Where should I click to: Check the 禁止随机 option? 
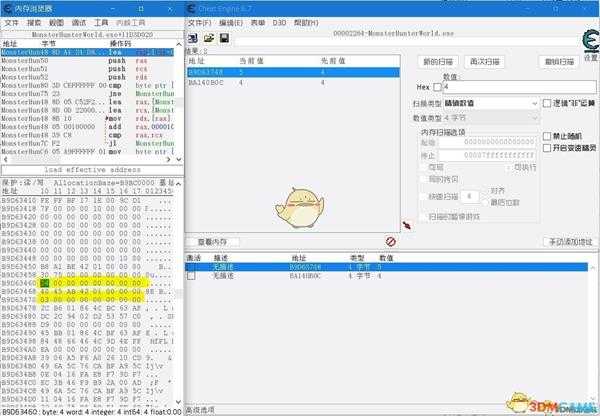(x=547, y=137)
